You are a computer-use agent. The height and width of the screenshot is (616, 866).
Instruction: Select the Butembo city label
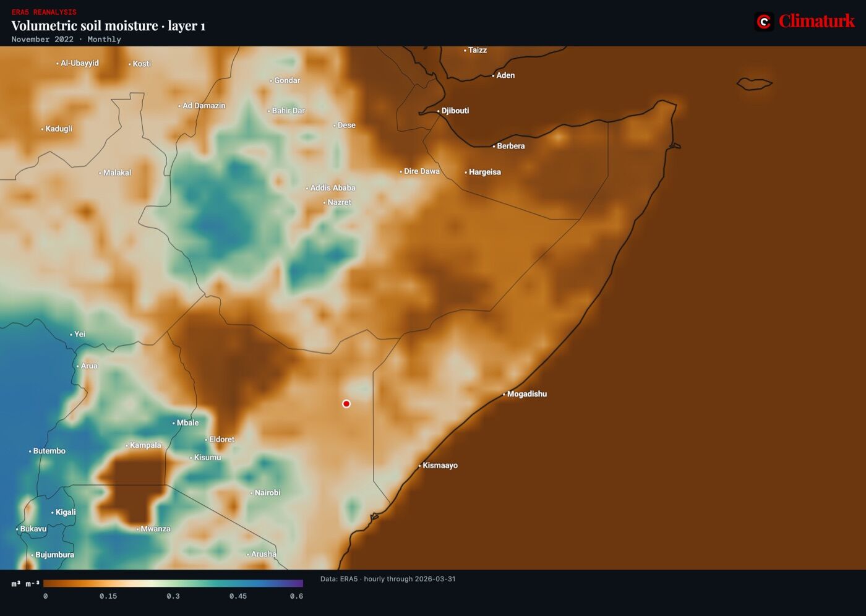49,451
